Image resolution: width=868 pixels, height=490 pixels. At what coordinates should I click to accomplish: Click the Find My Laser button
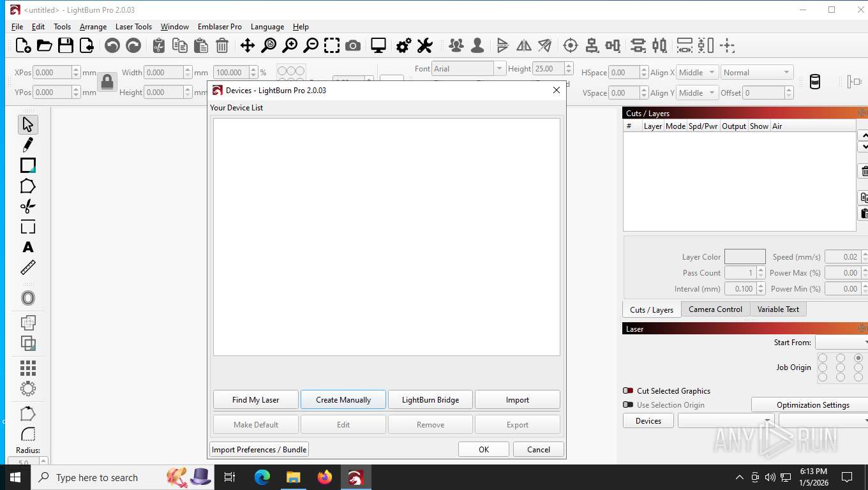click(256, 400)
